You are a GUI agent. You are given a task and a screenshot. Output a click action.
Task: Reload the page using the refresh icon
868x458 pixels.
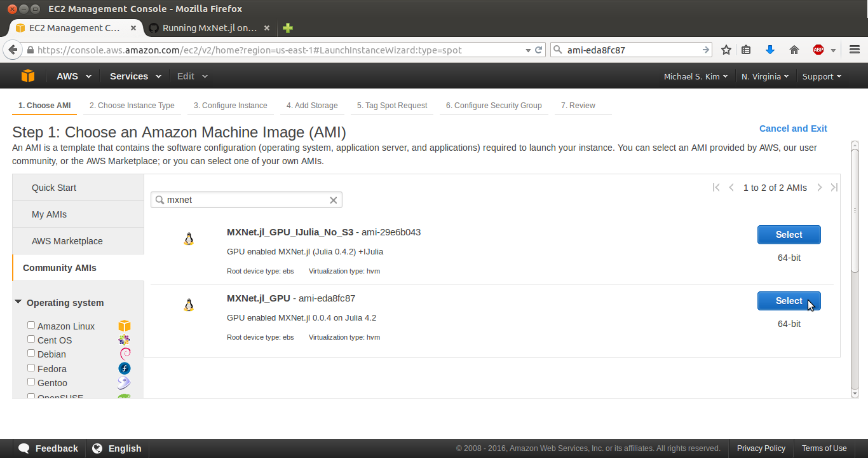pyautogui.click(x=539, y=50)
